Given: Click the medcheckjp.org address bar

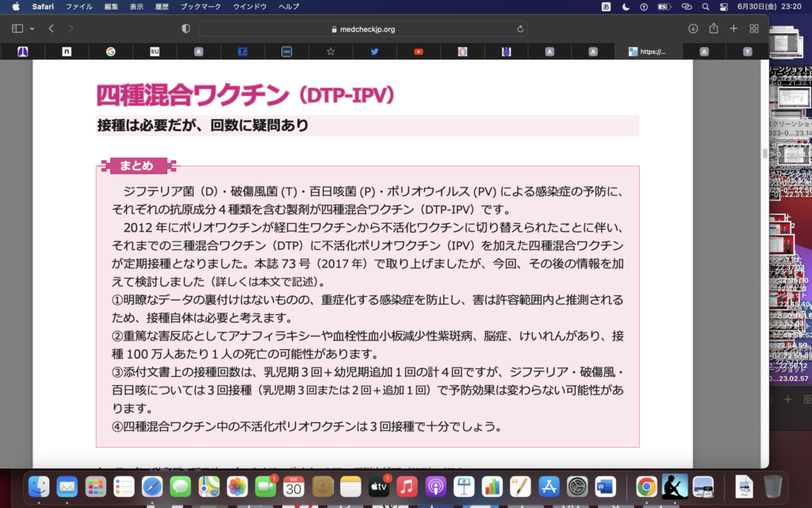Looking at the screenshot, I should (x=362, y=29).
